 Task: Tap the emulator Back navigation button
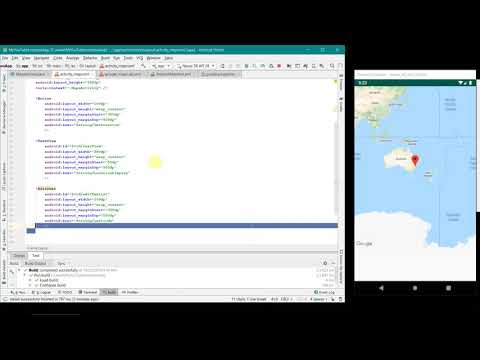coord(381,288)
